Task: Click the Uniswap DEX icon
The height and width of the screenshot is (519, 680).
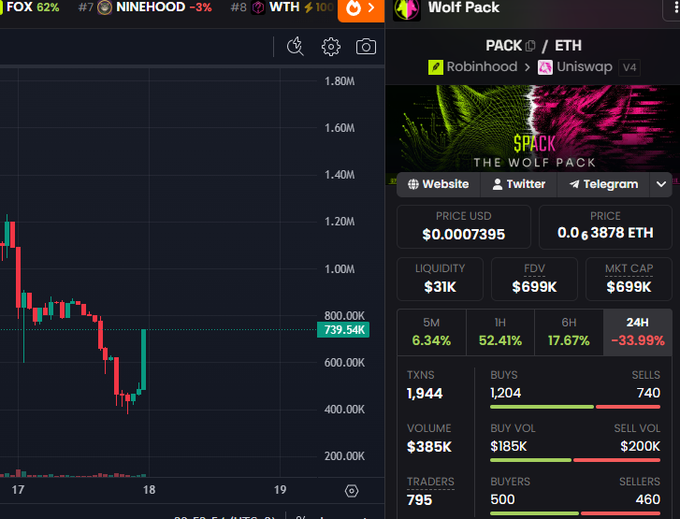Action: [x=545, y=67]
